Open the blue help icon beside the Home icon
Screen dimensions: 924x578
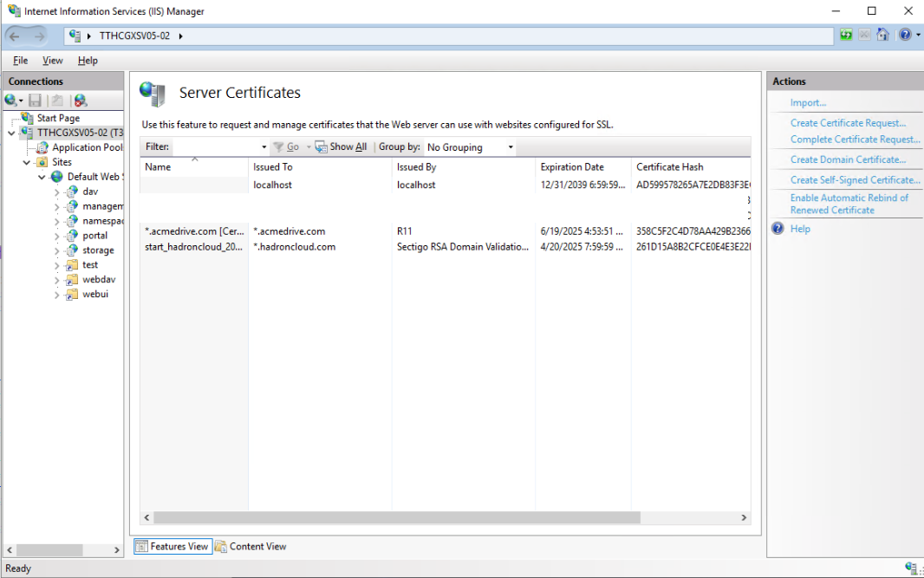(905, 35)
